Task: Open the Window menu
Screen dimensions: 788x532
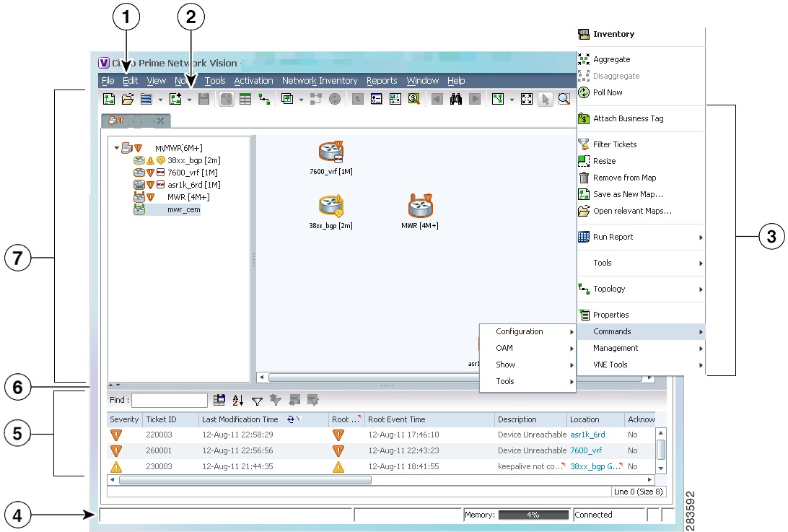Action: (x=423, y=80)
